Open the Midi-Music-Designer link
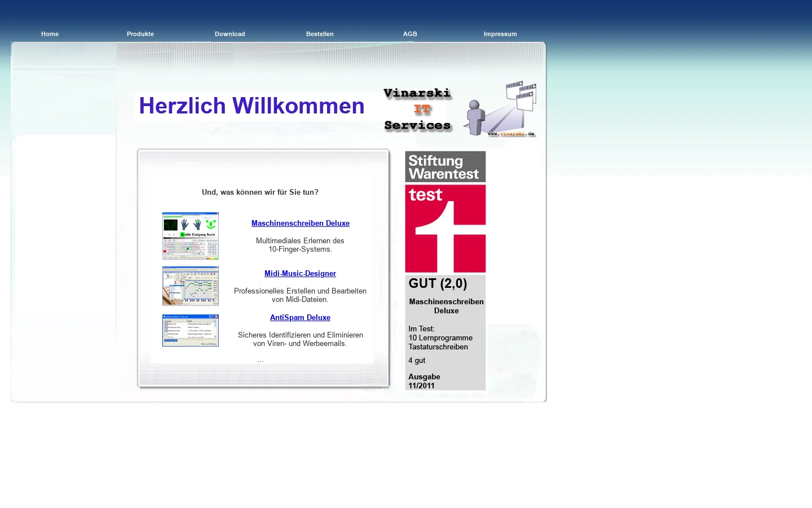 300,274
